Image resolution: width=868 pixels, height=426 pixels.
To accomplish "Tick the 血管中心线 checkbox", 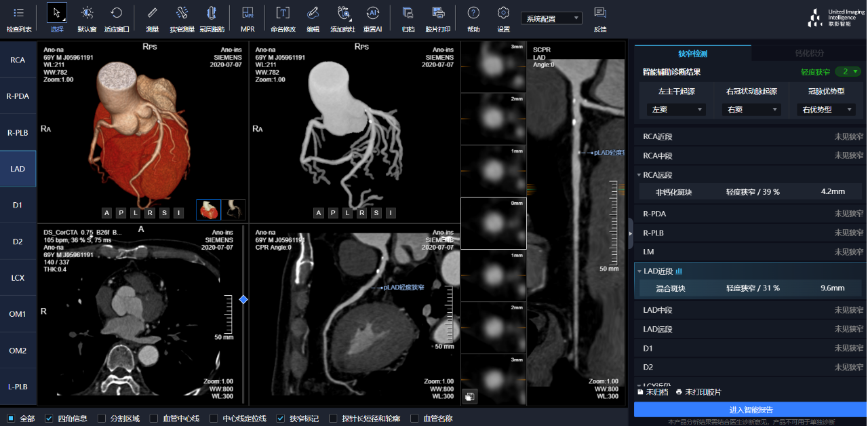I will click(x=154, y=419).
